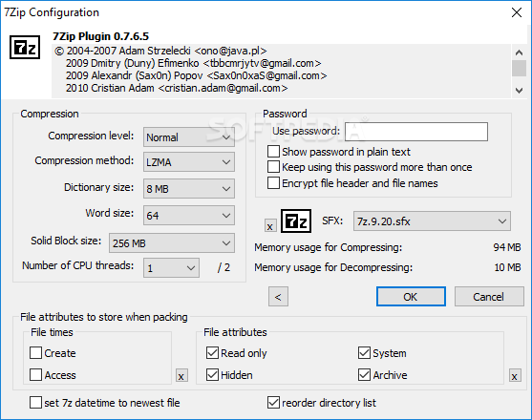The width and height of the screenshot is (532, 420).
Task: Click the 2009 Dmitry (Duny) Efimenko credit line
Action: click(x=193, y=63)
